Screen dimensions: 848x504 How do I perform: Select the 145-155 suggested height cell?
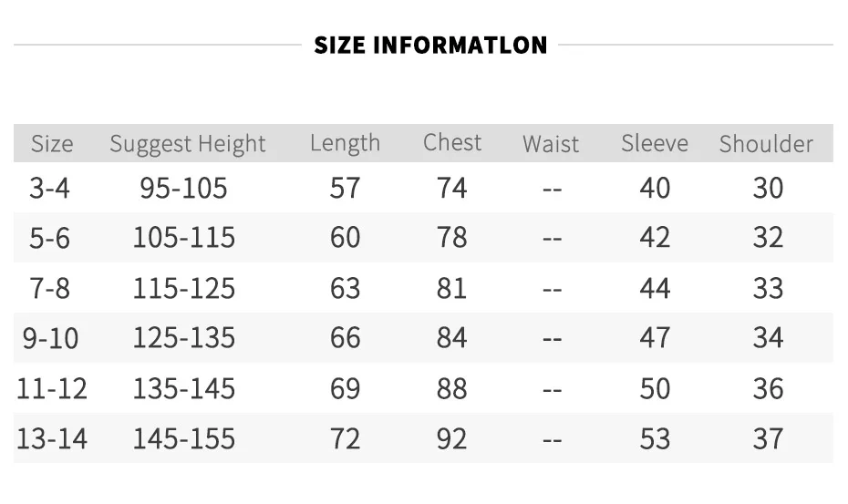pos(184,438)
